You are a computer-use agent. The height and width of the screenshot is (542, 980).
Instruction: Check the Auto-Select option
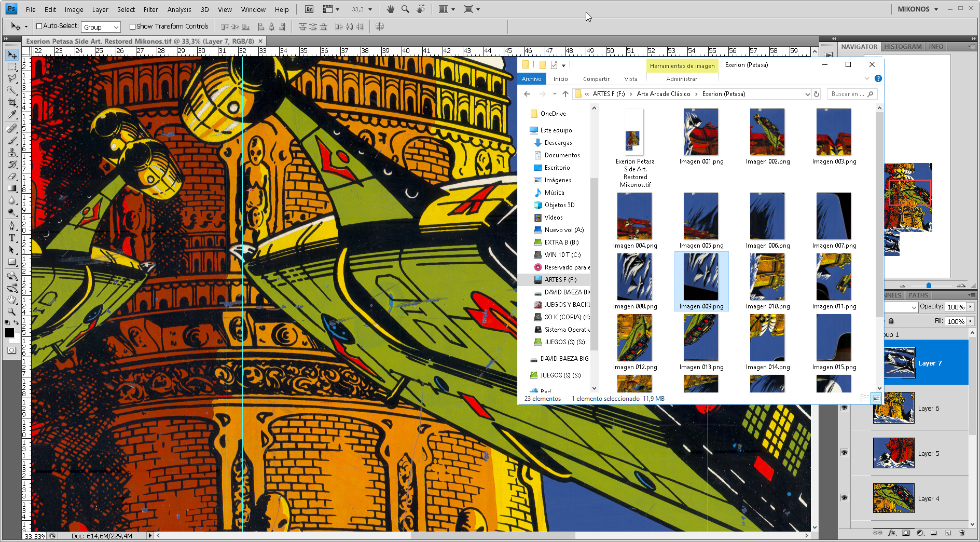pos(39,26)
